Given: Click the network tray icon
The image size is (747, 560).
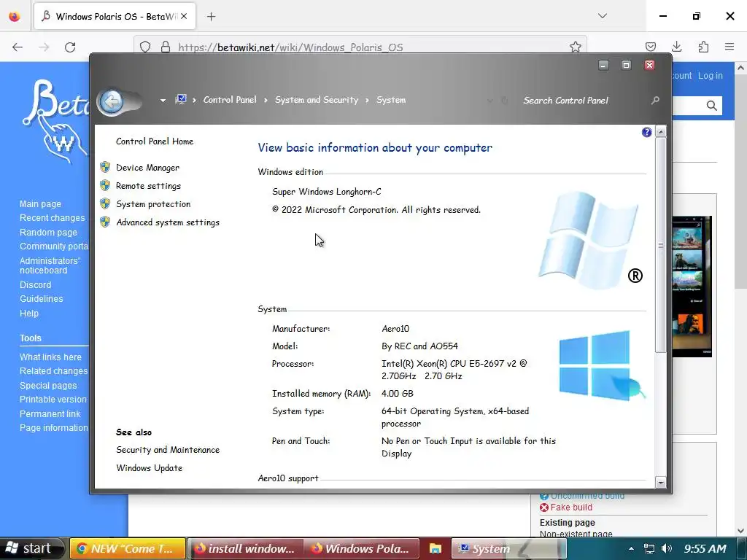Looking at the screenshot, I should [649, 548].
